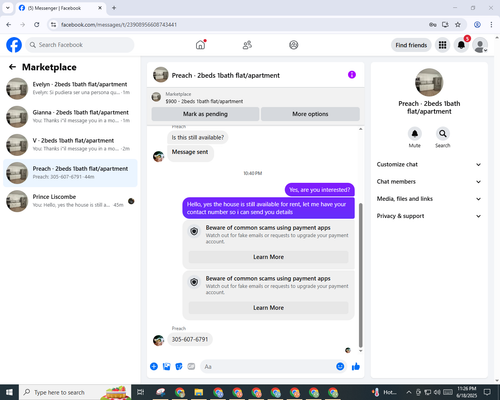Click the Mark as pending button

[x=205, y=114]
